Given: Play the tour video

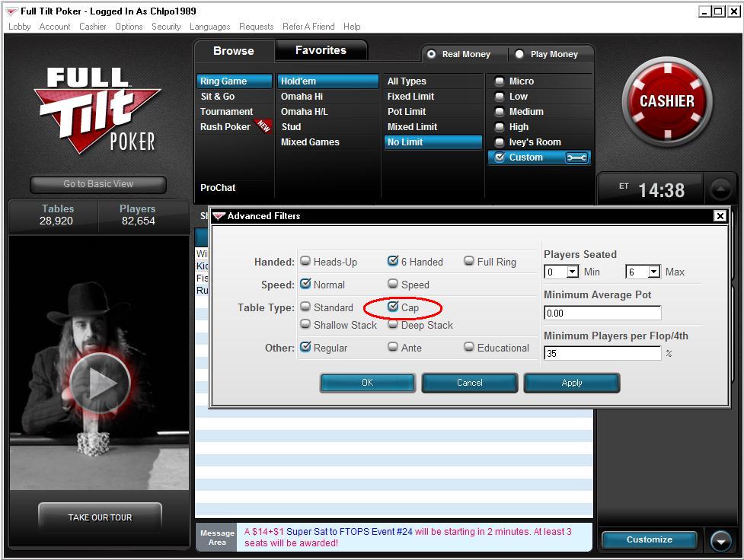Looking at the screenshot, I should tap(100, 382).
